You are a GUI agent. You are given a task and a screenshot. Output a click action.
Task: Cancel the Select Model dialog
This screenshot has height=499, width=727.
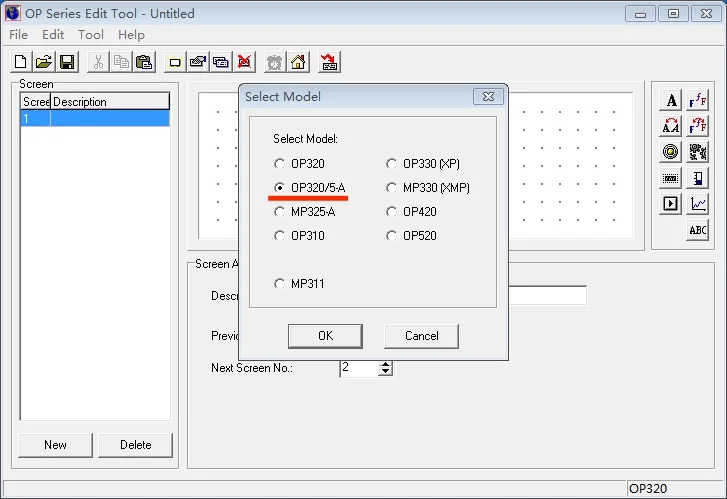click(x=421, y=336)
